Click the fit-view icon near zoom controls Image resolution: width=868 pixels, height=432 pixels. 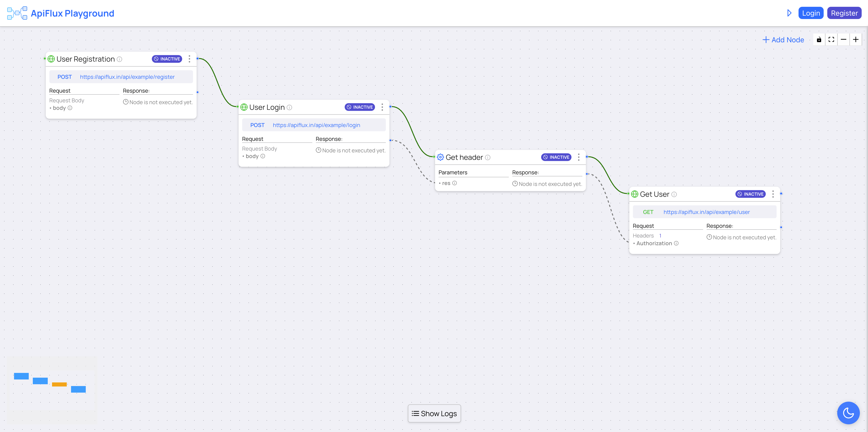[831, 39]
